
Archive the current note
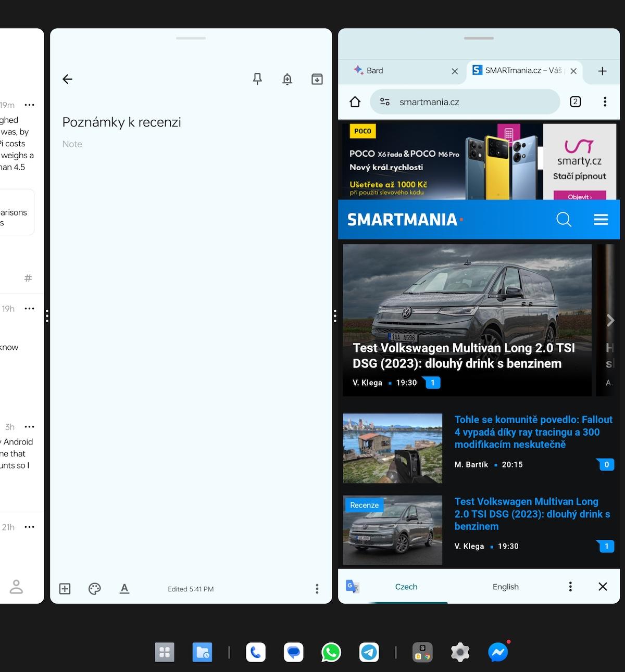pyautogui.click(x=317, y=79)
